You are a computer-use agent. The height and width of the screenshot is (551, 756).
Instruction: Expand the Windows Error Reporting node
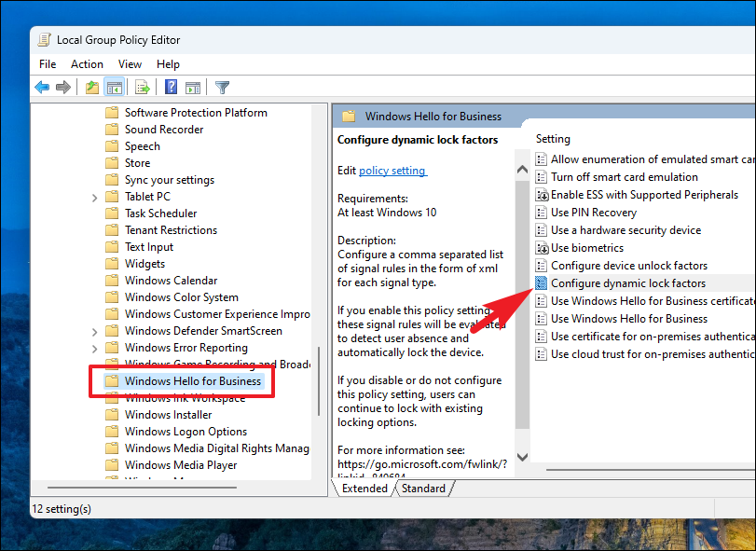(94, 348)
